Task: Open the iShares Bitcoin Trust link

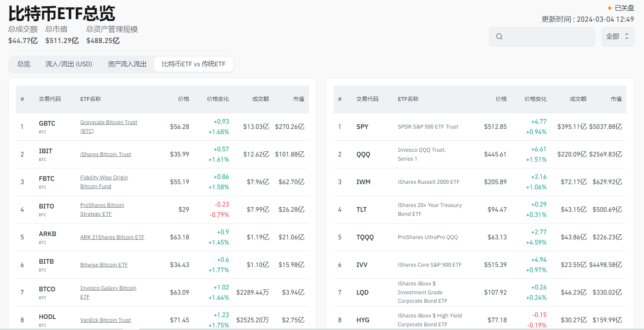Action: pyautogui.click(x=106, y=154)
